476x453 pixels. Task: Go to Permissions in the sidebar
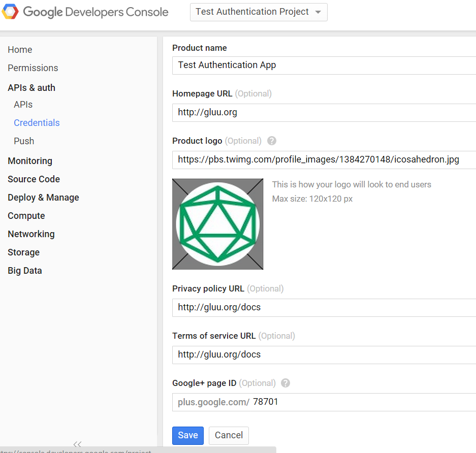[33, 68]
